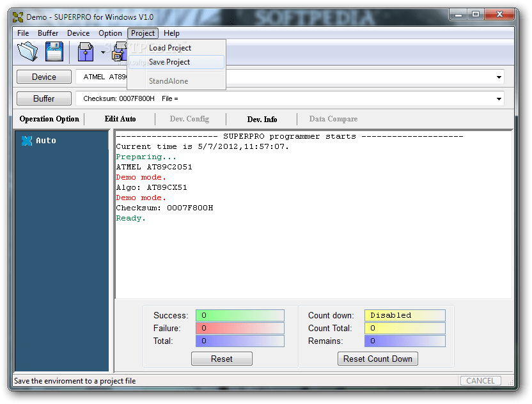
Task: Click the select device toolbar icon
Action: point(84,51)
